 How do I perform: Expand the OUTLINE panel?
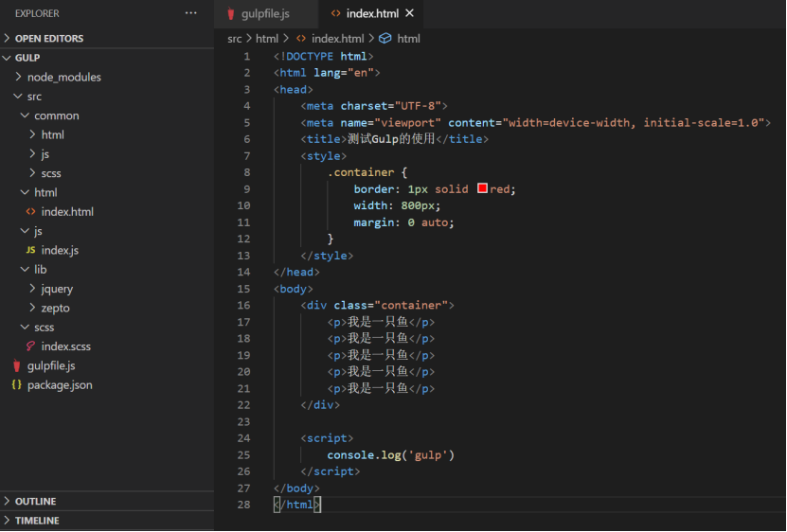tap(107, 502)
